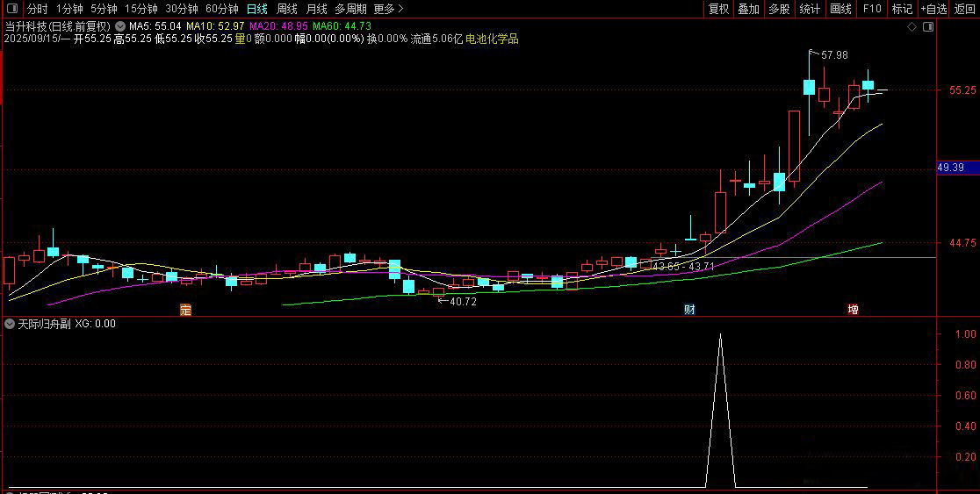The image size is (980, 494).
Task: Click the 55.25 price axis label
Action: pos(962,90)
